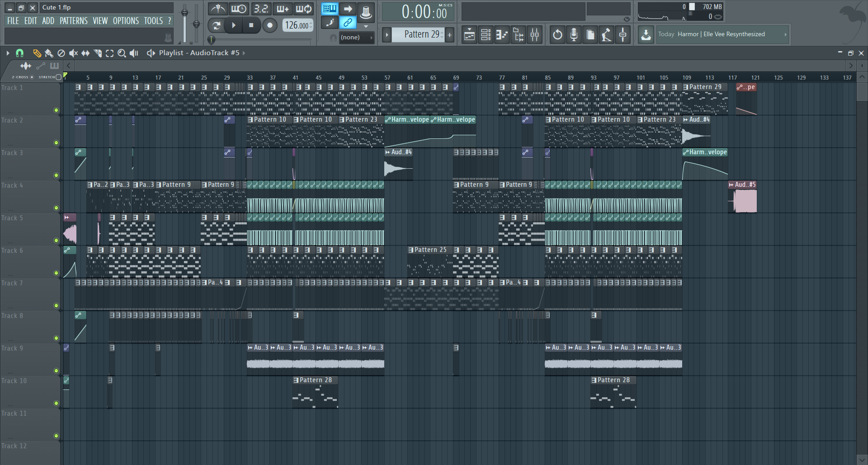Click the download content library icon
Viewport: 868px width, 465px height.
pyautogui.click(x=646, y=35)
